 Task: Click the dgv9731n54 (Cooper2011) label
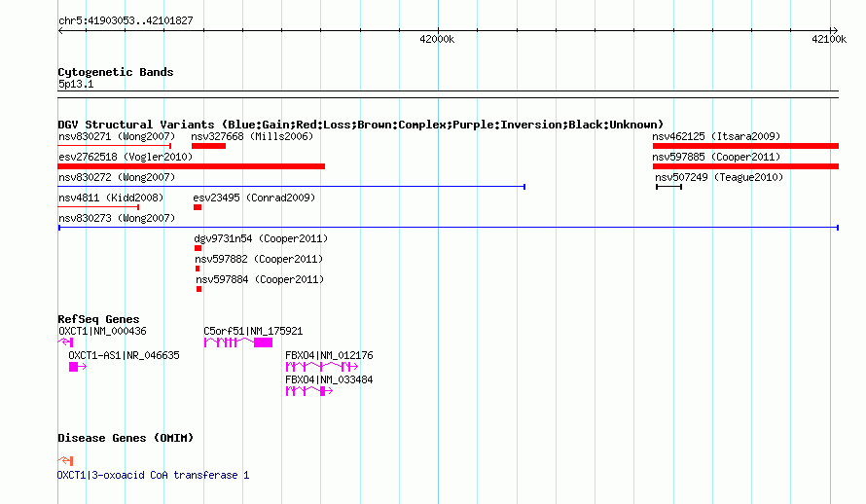261,238
